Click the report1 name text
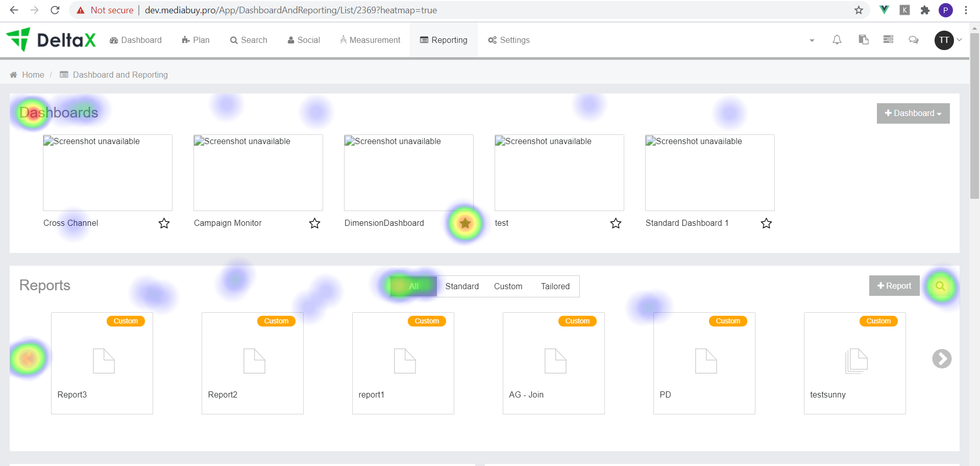Screen dimensions: 980x466 (372, 394)
